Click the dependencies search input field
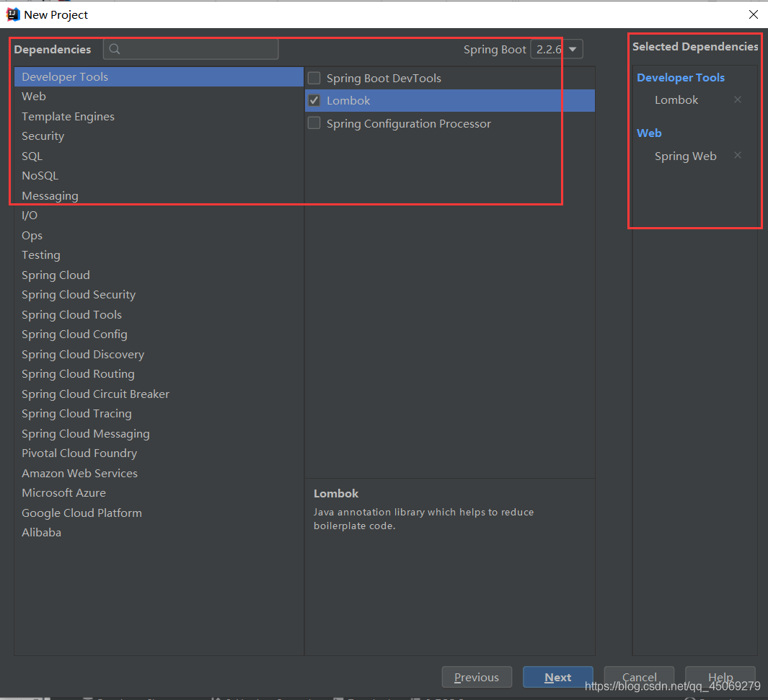This screenshot has height=700, width=768. click(191, 49)
